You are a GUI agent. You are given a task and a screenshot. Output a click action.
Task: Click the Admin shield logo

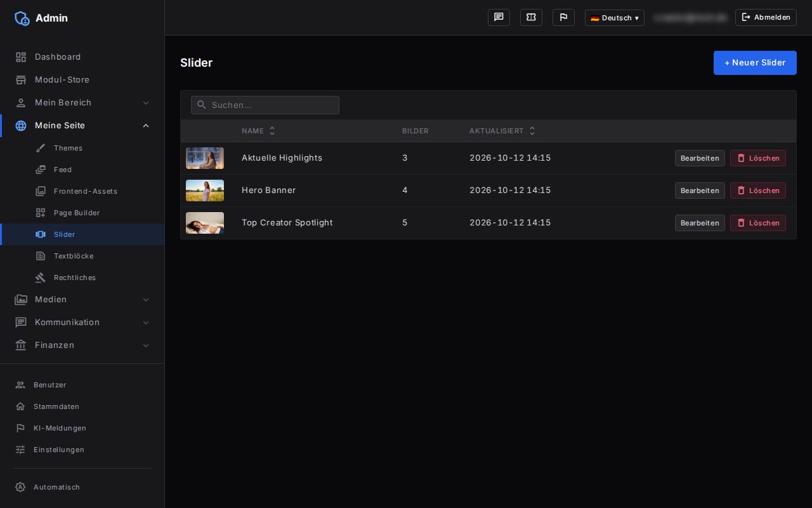pos(22,18)
